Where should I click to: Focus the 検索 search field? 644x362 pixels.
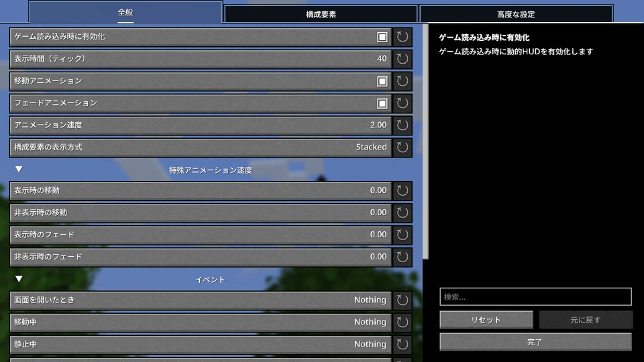point(535,297)
